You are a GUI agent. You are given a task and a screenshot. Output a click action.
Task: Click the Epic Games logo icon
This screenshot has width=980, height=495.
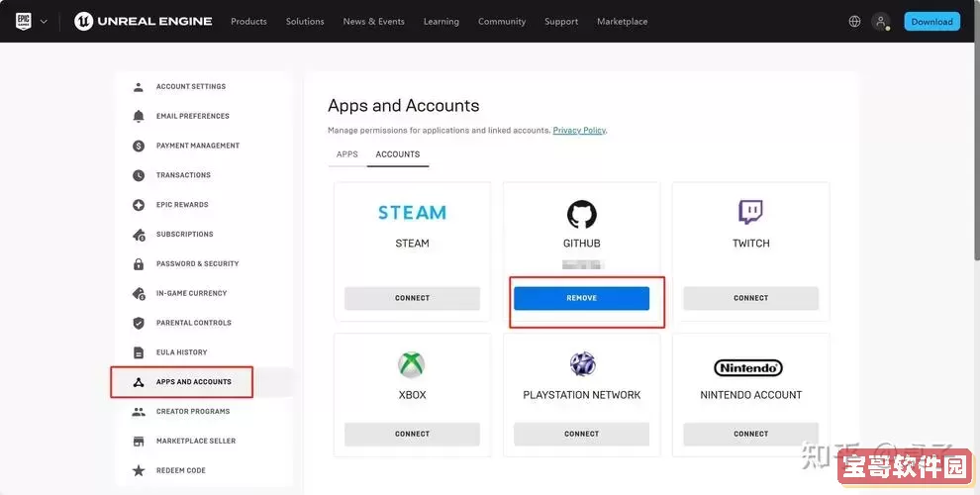23,21
